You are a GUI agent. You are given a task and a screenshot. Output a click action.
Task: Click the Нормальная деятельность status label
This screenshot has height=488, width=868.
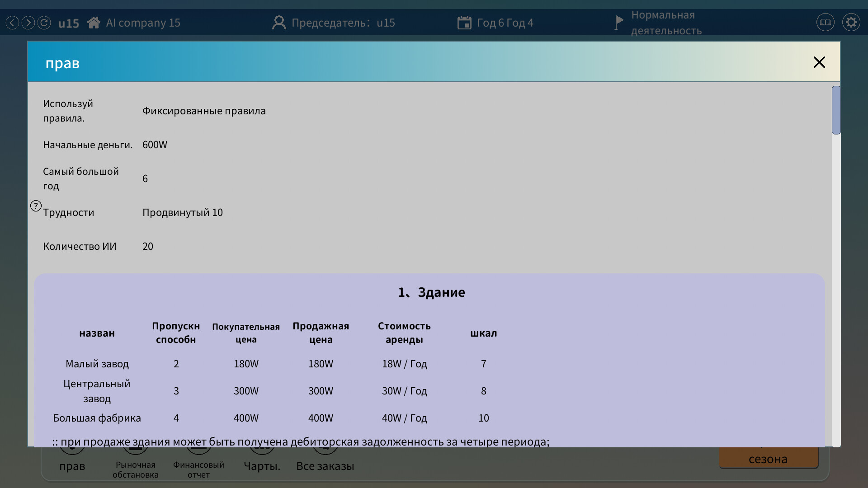pyautogui.click(x=666, y=23)
